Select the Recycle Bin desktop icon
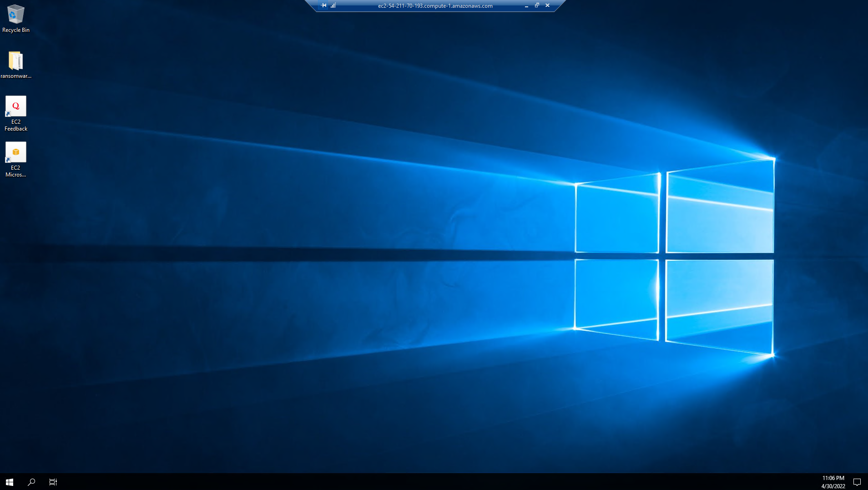 [x=15, y=14]
